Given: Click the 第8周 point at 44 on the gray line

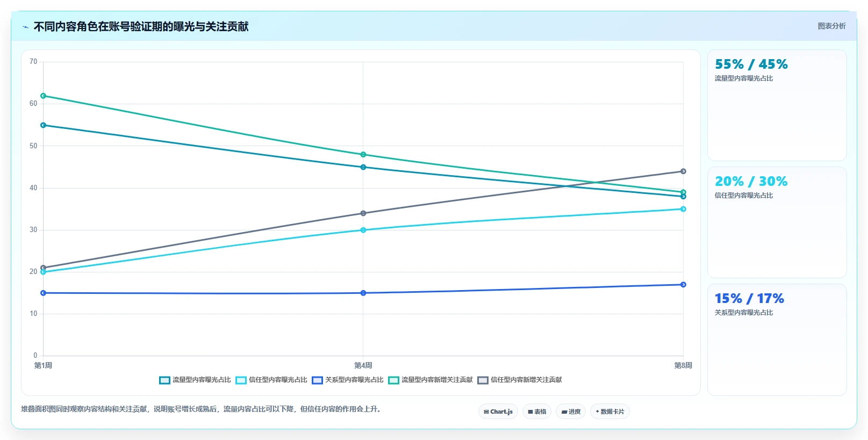Looking at the screenshot, I should [683, 171].
